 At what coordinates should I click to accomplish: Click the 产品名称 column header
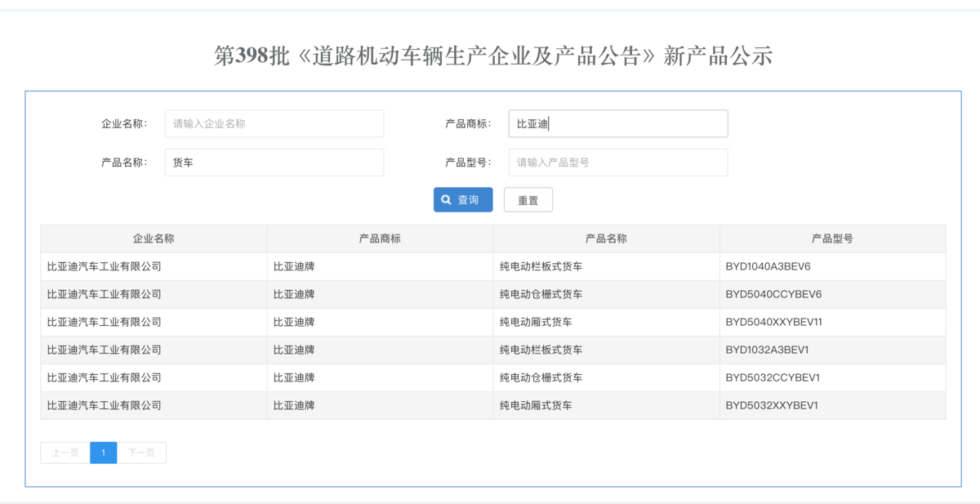tap(606, 239)
